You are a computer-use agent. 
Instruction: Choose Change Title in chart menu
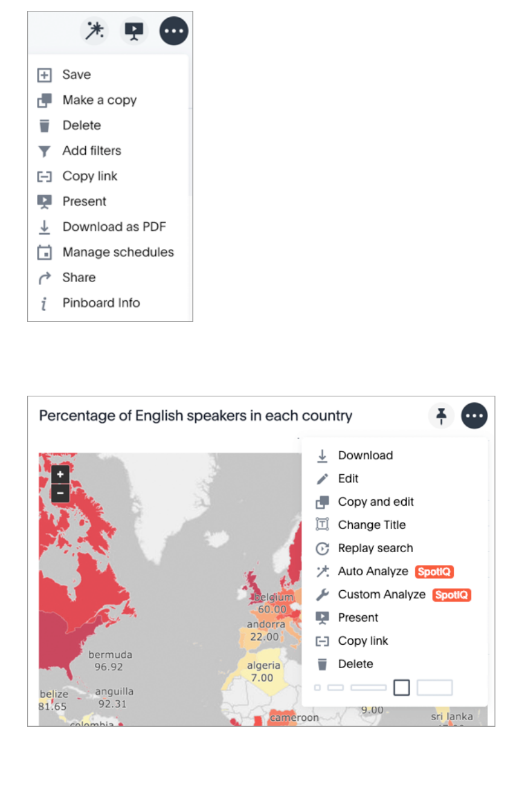click(x=371, y=525)
